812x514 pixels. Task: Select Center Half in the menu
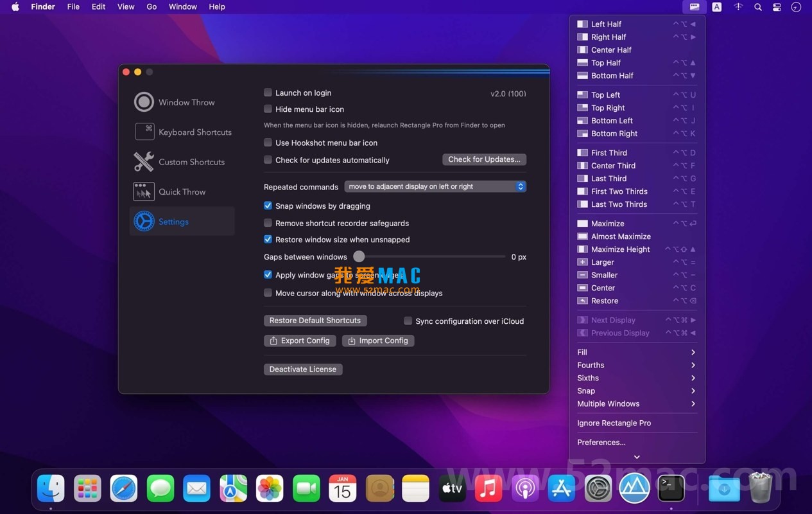tap(637, 50)
